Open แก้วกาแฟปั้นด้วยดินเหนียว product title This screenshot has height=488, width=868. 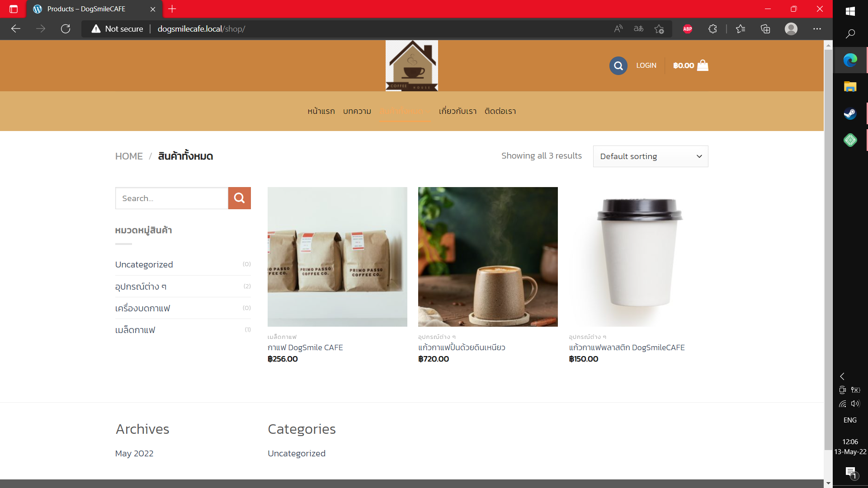(462, 347)
